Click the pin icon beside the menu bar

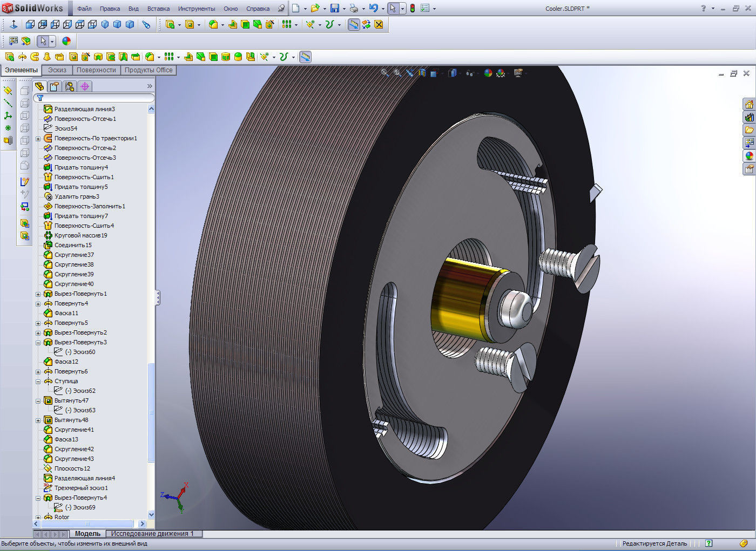(x=281, y=9)
